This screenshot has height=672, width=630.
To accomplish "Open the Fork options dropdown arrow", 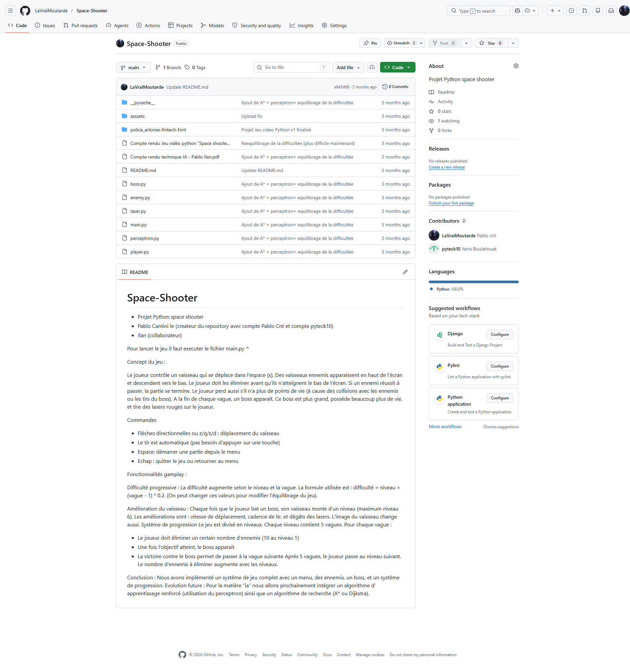I will click(x=466, y=43).
